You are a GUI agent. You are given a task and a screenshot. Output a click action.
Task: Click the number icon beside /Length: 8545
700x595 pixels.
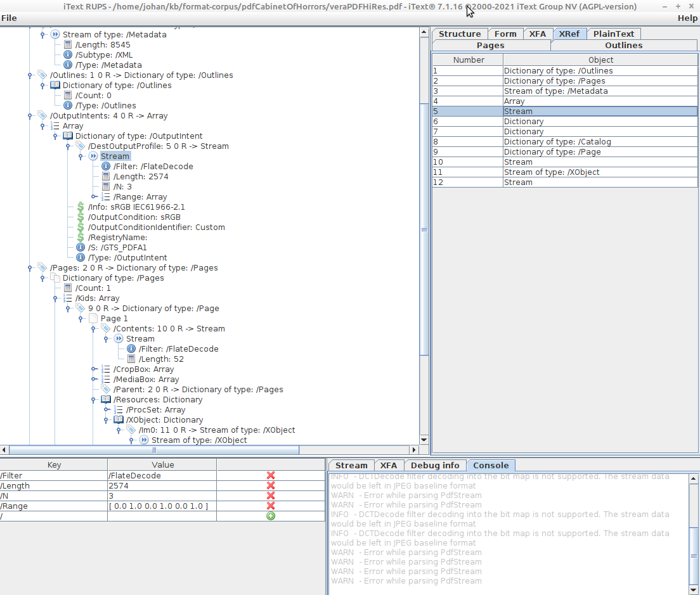(x=67, y=44)
